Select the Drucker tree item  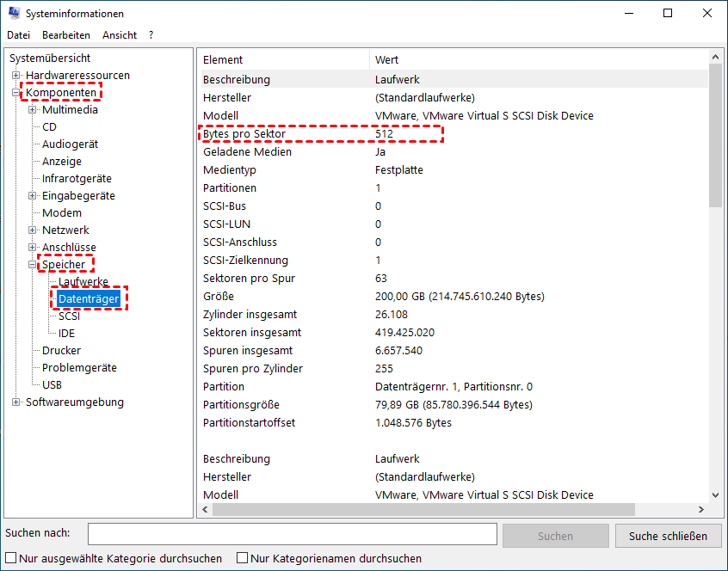pyautogui.click(x=61, y=350)
